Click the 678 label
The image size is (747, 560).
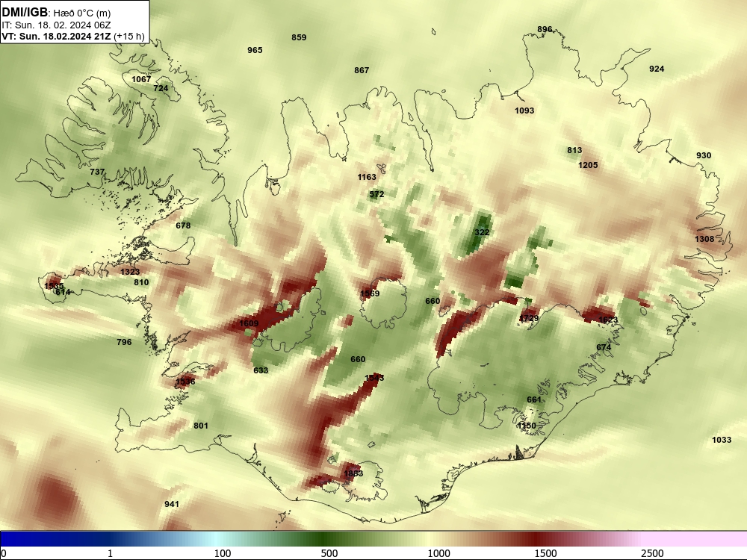coord(183,225)
